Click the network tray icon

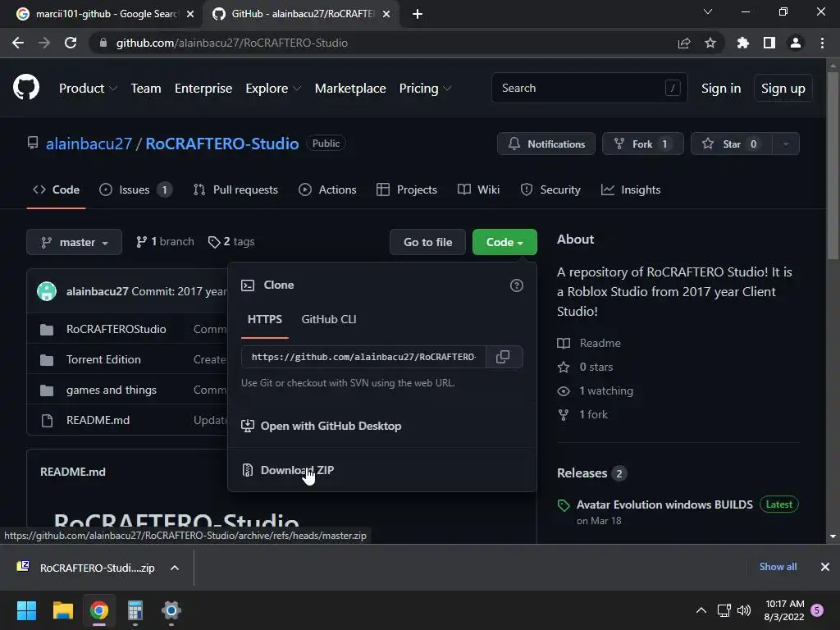tap(724, 610)
